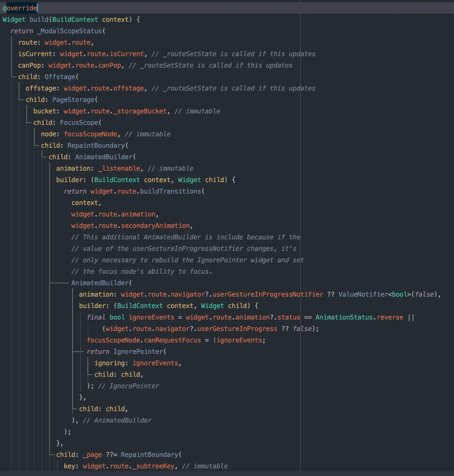Click the _ModalScopeStatus constructor name
454x476 pixels.
click(69, 31)
